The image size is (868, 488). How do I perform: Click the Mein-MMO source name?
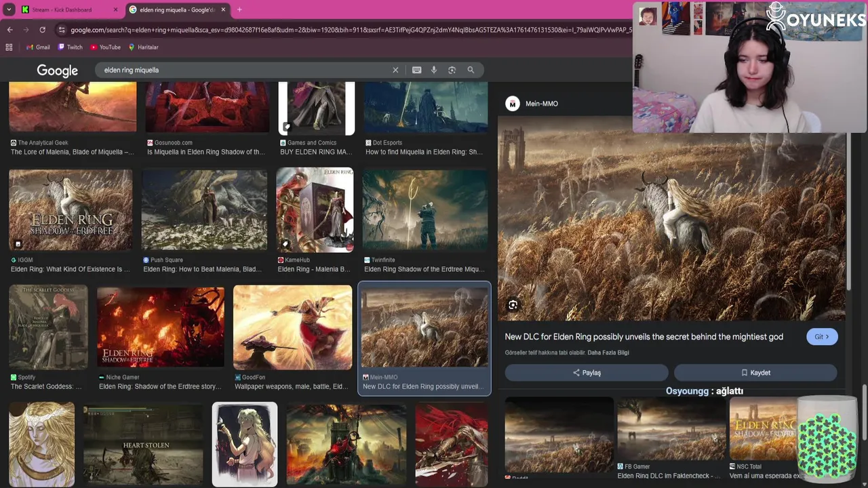click(542, 104)
